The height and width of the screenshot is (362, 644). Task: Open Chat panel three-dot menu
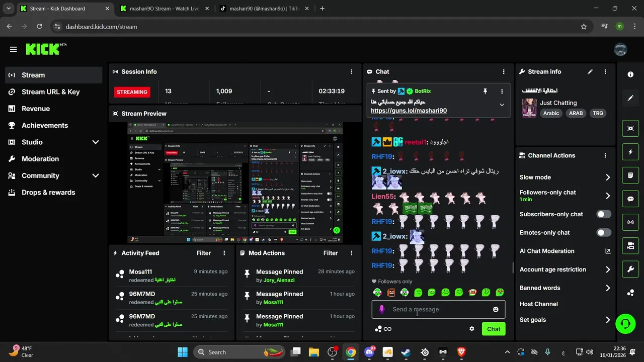(x=504, y=72)
